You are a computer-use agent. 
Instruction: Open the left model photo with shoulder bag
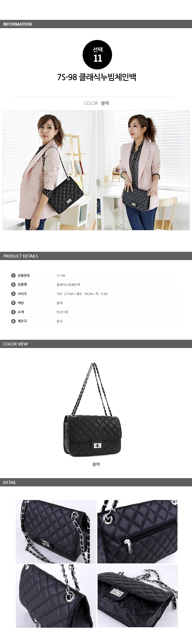click(x=49, y=170)
